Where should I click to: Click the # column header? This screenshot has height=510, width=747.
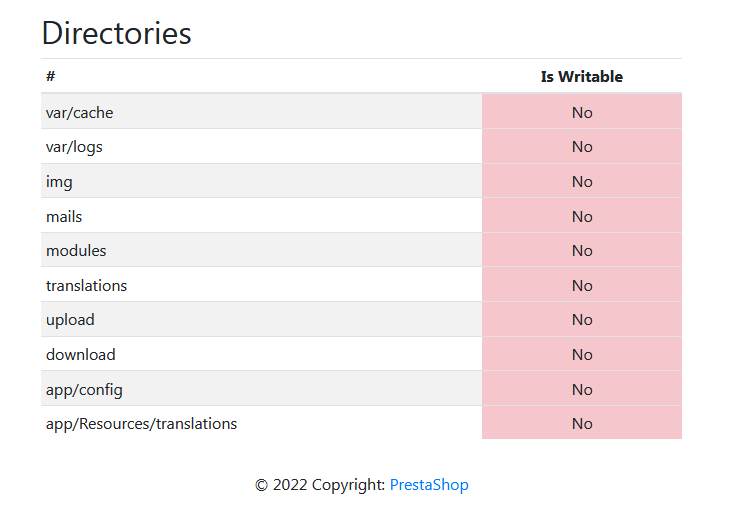pyautogui.click(x=50, y=77)
